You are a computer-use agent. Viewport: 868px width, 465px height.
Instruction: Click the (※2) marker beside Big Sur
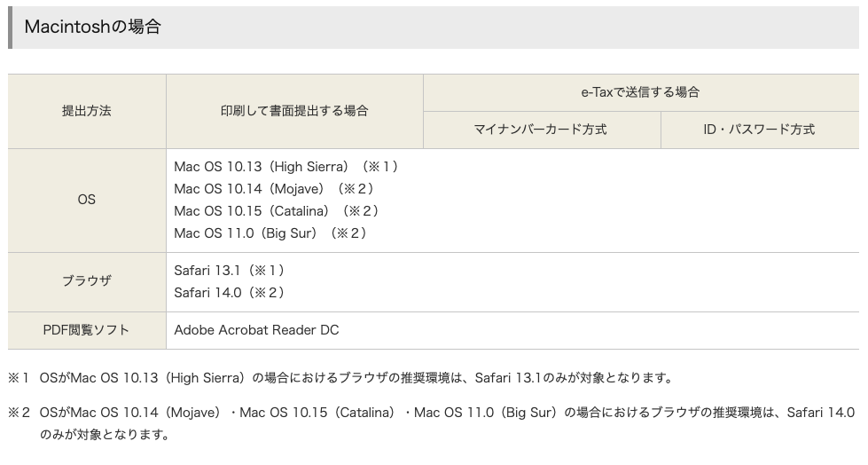point(348,233)
